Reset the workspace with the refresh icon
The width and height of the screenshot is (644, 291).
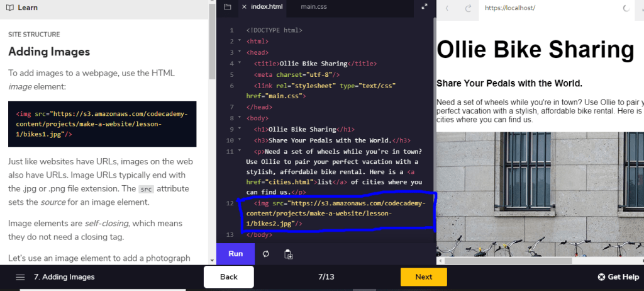coord(266,254)
